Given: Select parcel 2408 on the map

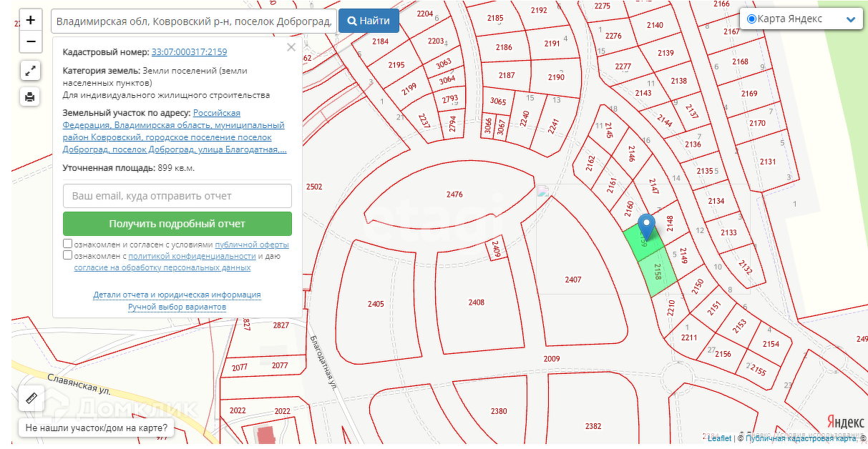Looking at the screenshot, I should [477, 302].
